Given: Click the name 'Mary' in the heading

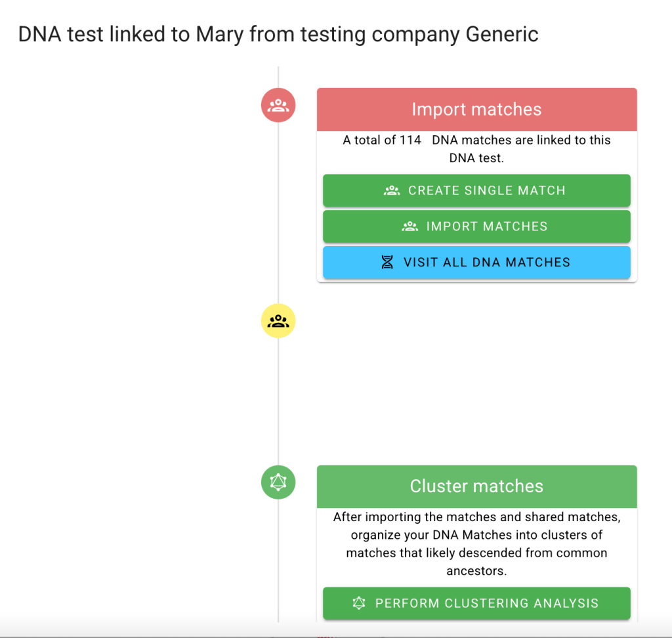Looking at the screenshot, I should (x=220, y=34).
